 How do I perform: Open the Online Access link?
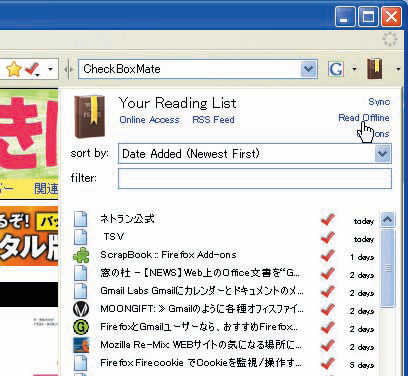pos(149,120)
